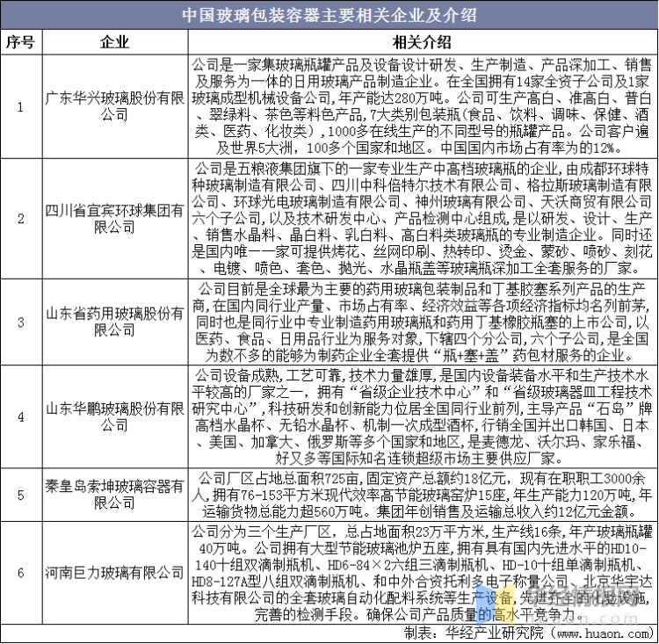This screenshot has height=644, width=659.
Task: Select the 河南巨力 description about 三个生产厂区
Action: point(423,573)
